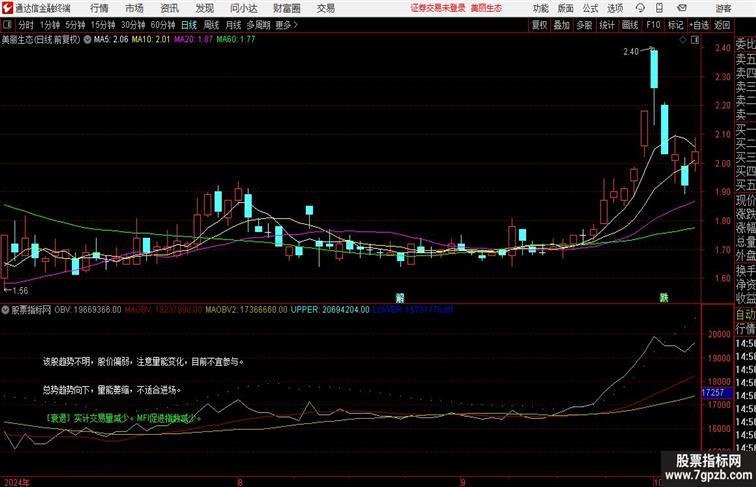Open the 多周期 multi-period view
The width and height of the screenshot is (756, 487).
[x=258, y=25]
